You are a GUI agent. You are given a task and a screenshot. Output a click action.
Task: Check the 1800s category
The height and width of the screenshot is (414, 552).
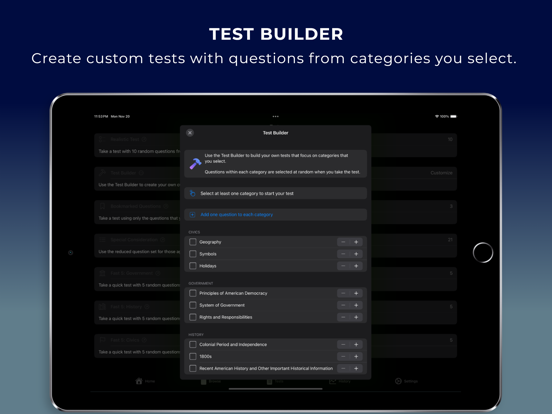coord(193,357)
